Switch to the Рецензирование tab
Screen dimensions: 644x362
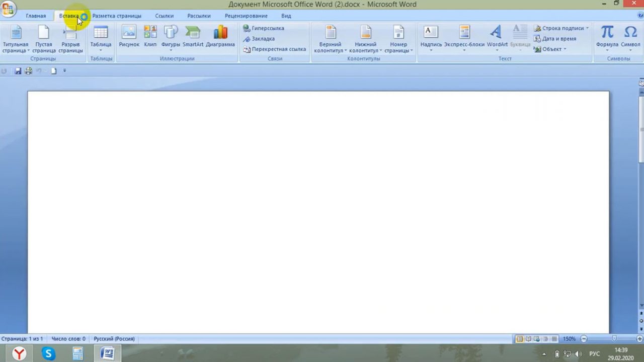246,16
